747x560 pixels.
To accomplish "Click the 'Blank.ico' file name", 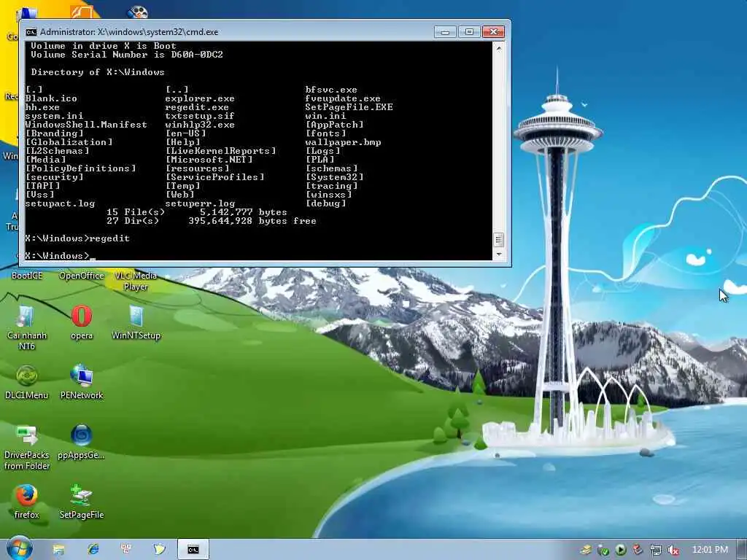I will click(51, 98).
